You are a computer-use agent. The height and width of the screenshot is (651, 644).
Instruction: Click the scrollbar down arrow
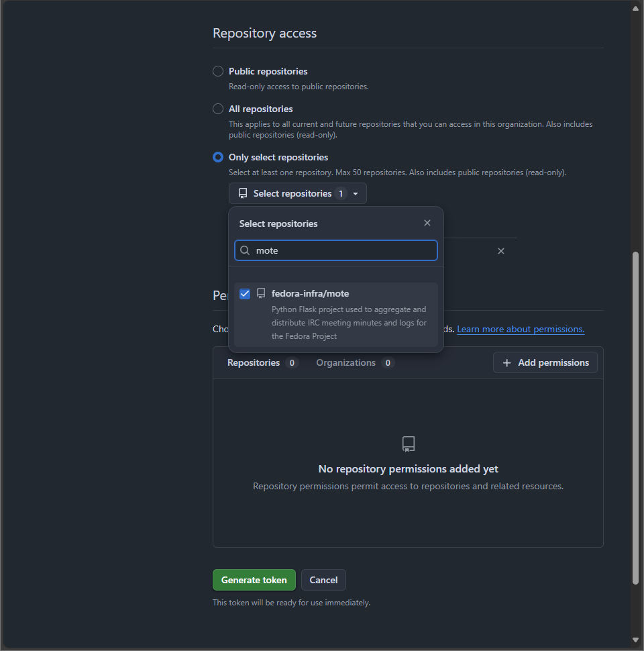(635, 640)
